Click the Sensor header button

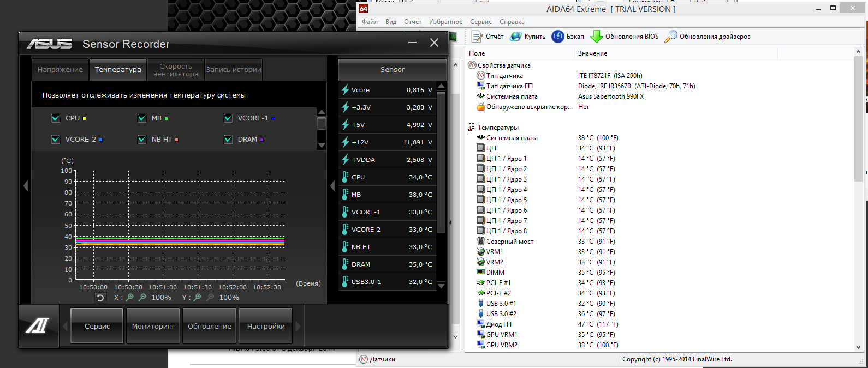[x=393, y=70]
